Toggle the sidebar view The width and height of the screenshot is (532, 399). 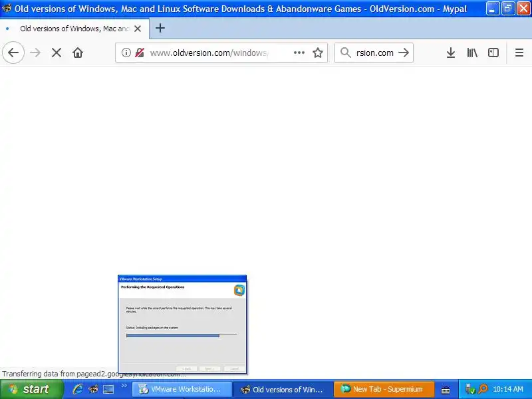pos(493,53)
